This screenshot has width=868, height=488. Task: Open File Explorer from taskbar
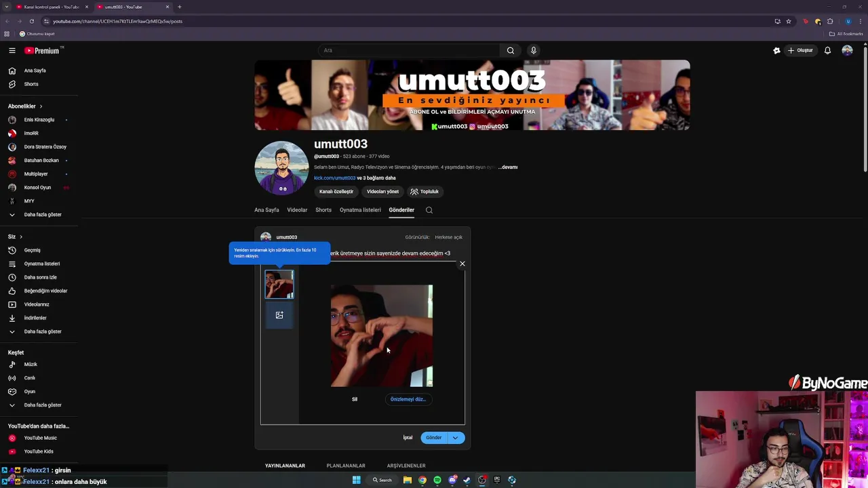click(408, 480)
